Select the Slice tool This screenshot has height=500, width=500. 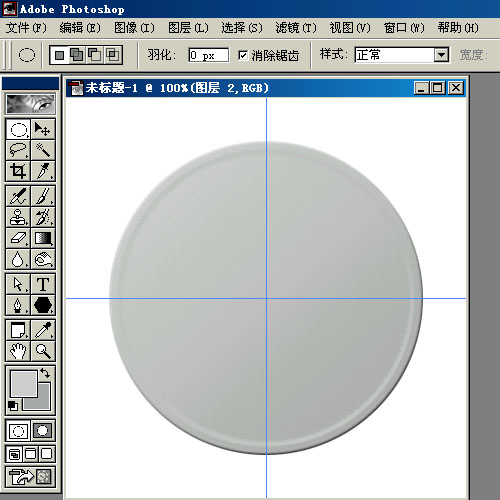pyautogui.click(x=43, y=171)
